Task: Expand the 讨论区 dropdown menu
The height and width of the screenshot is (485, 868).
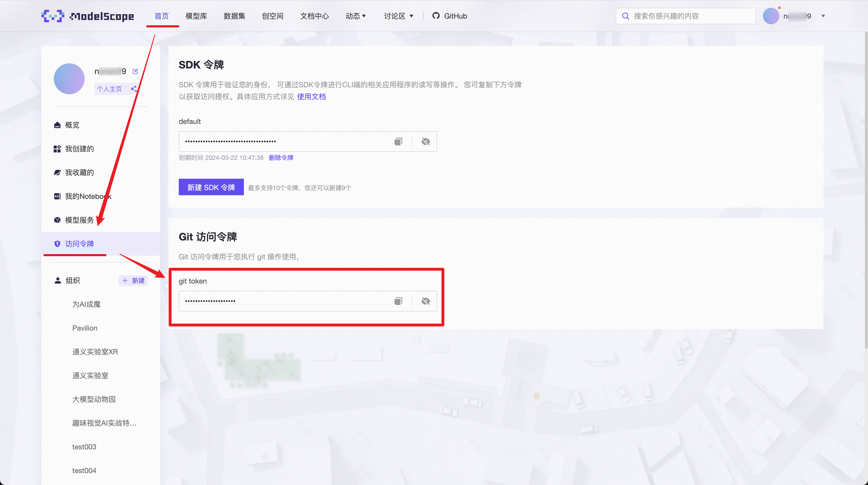Action: pyautogui.click(x=398, y=16)
